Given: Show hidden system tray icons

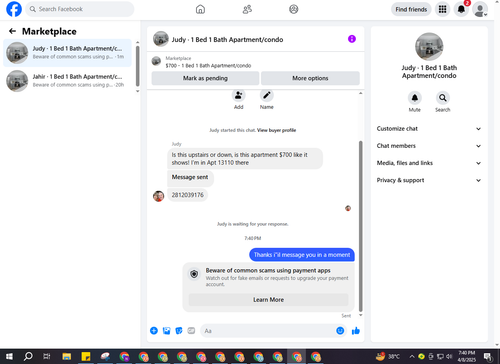Looking at the screenshot, I should pyautogui.click(x=412, y=356).
